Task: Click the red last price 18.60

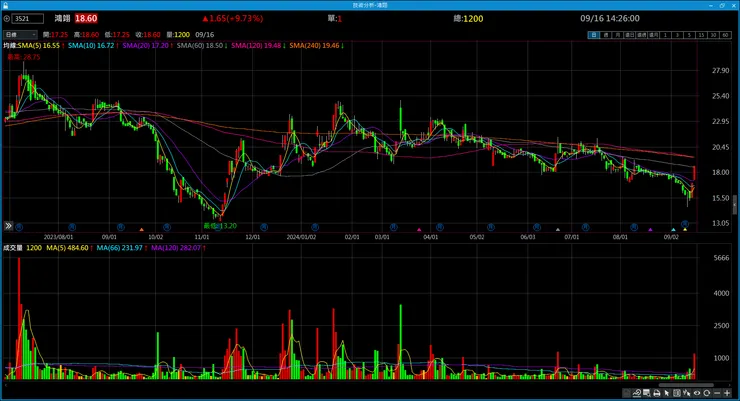Action: (86, 18)
